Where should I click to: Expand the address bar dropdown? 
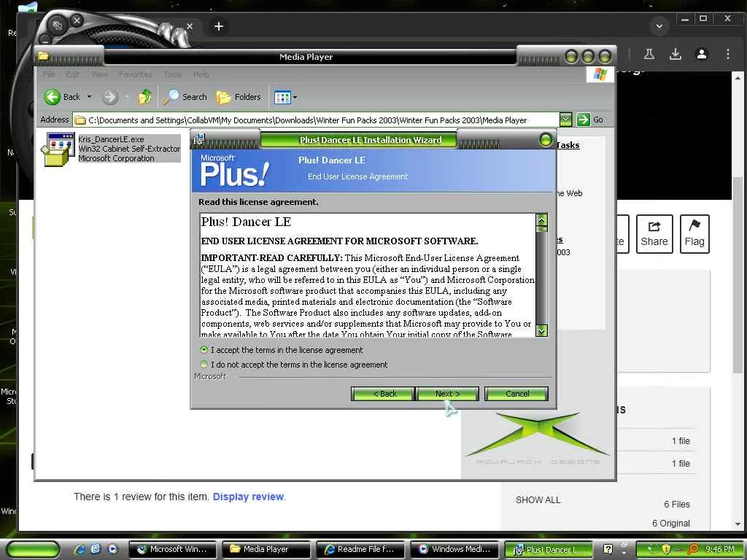coord(565,120)
